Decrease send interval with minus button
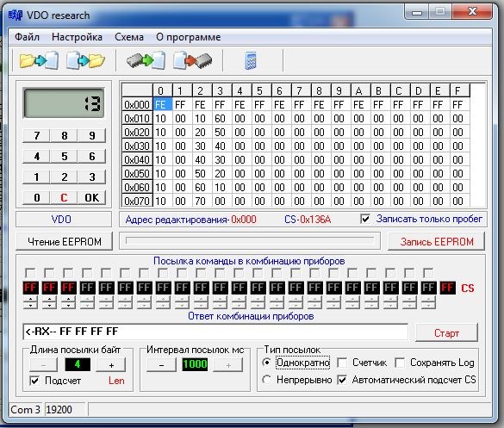Image resolution: width=504 pixels, height=428 pixels. [161, 365]
